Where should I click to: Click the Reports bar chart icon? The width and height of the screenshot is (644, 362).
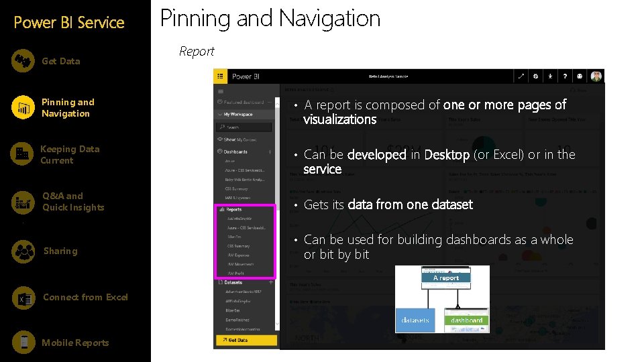point(222,209)
